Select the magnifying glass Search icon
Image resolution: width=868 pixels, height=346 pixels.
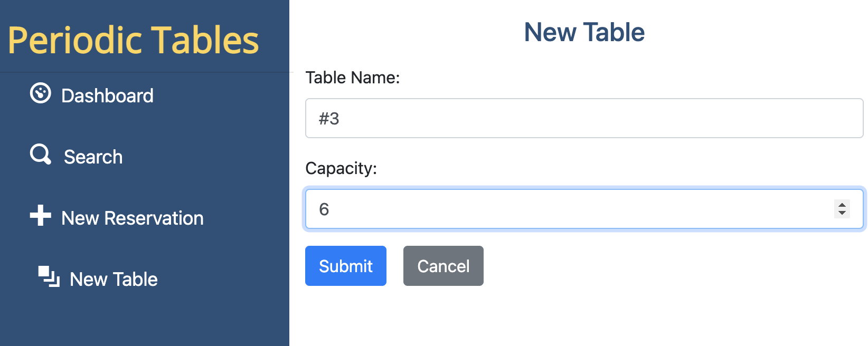(39, 155)
